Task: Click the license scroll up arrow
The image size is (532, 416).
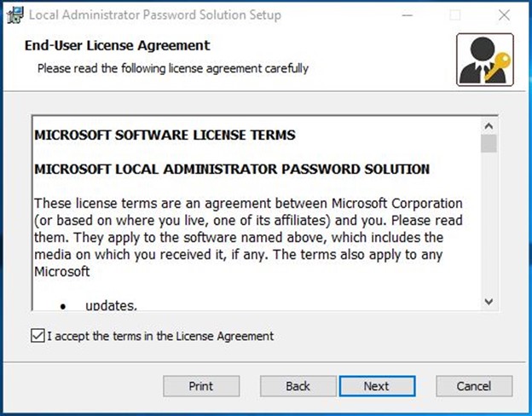Action: 489,126
